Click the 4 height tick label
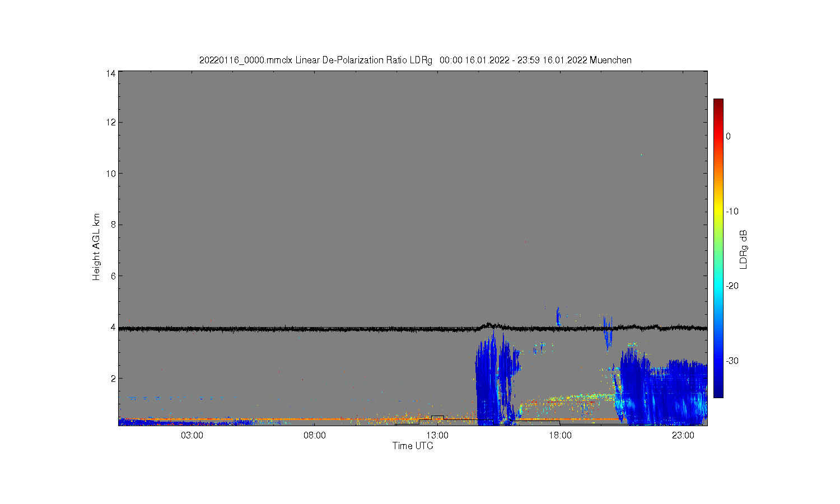Image resolution: width=840 pixels, height=504 pixels. [113, 327]
